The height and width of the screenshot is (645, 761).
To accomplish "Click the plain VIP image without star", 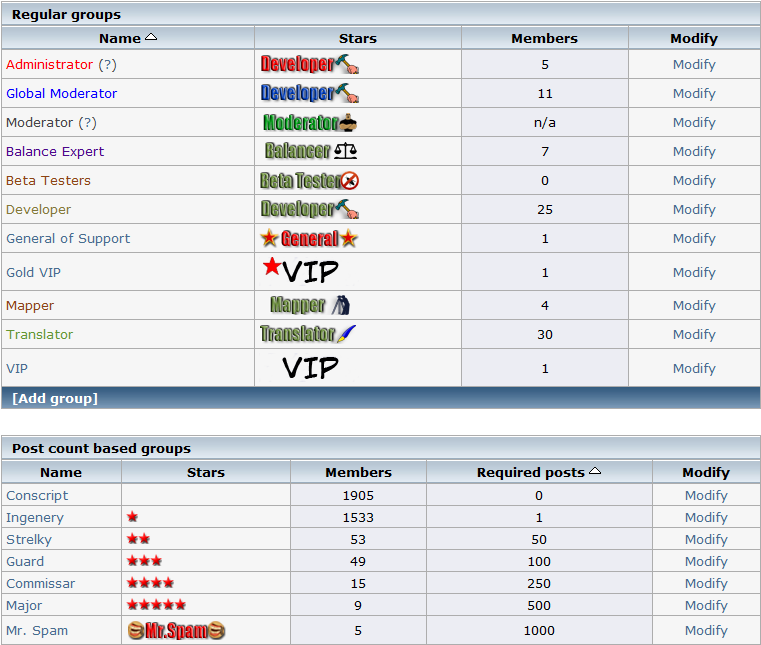I will [310, 367].
